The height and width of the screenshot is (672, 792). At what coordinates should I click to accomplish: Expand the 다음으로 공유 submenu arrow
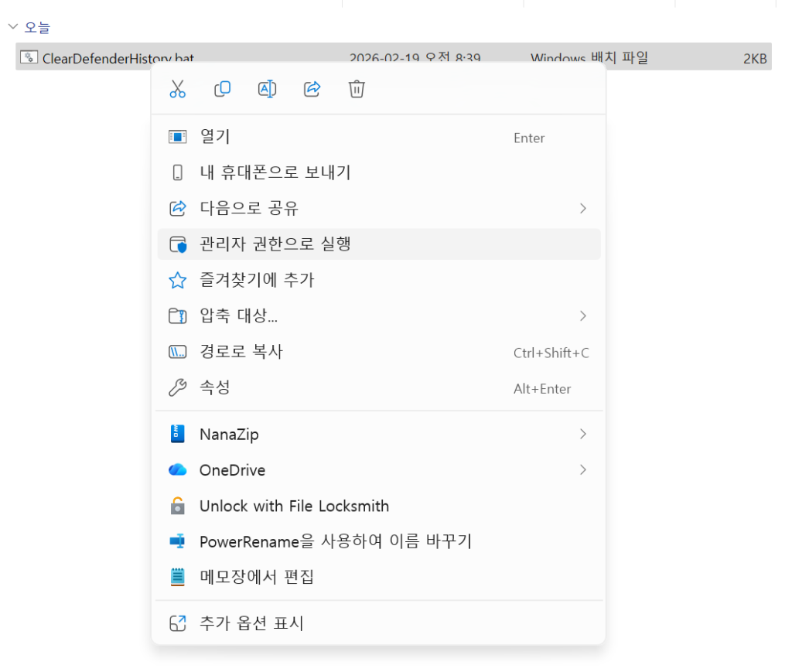pos(582,208)
